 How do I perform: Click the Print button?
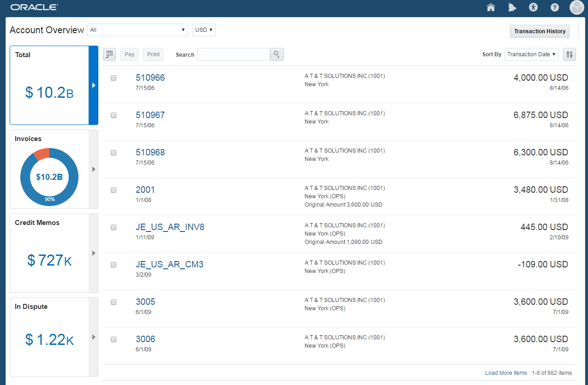pyautogui.click(x=153, y=54)
